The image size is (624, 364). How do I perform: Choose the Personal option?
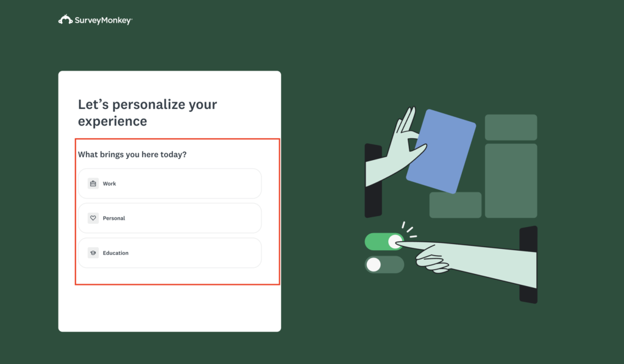click(169, 218)
